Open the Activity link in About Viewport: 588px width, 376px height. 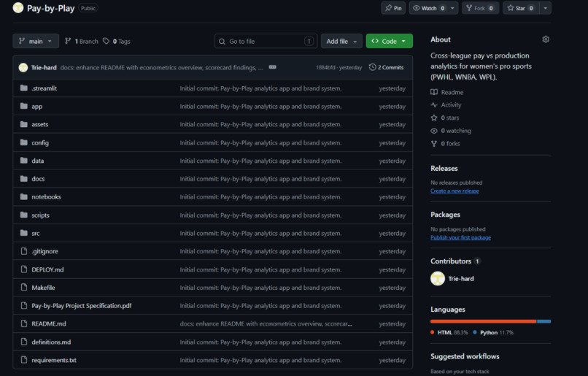[x=446, y=104]
